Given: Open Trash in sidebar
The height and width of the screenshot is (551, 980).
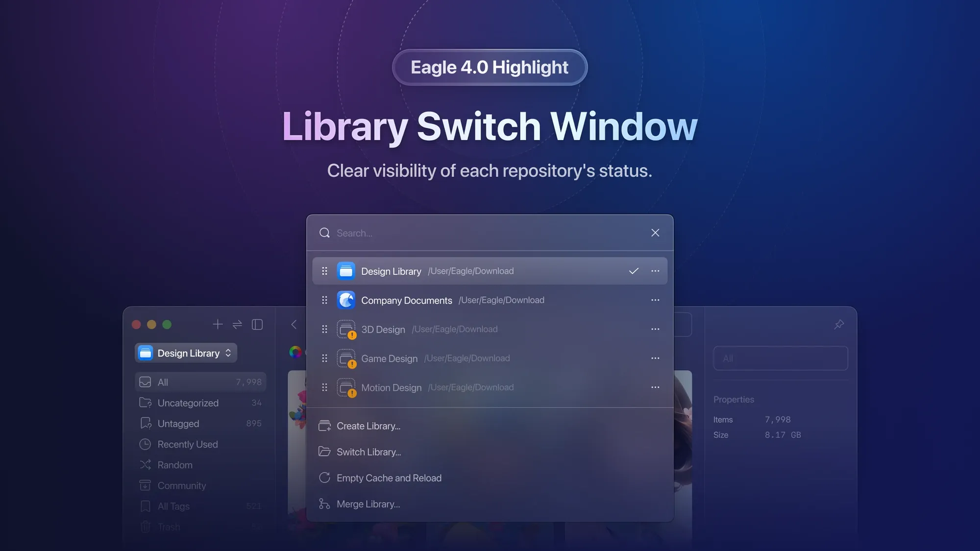Looking at the screenshot, I should (200, 527).
